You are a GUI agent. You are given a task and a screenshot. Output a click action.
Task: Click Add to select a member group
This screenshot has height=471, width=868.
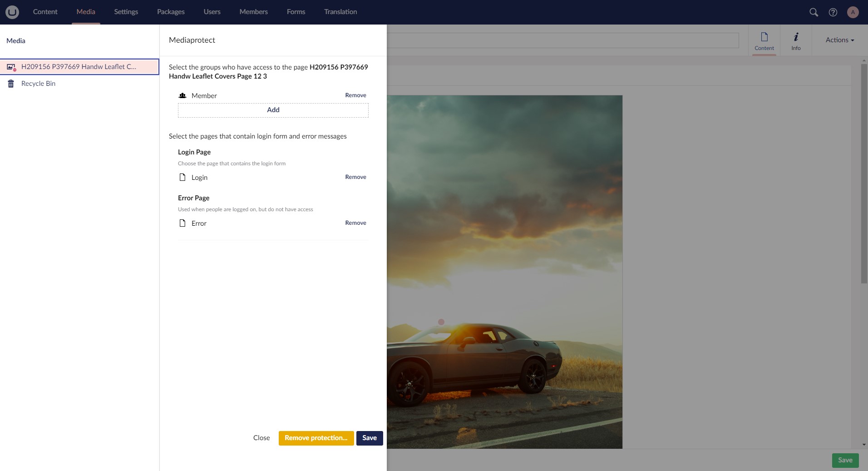click(x=273, y=110)
